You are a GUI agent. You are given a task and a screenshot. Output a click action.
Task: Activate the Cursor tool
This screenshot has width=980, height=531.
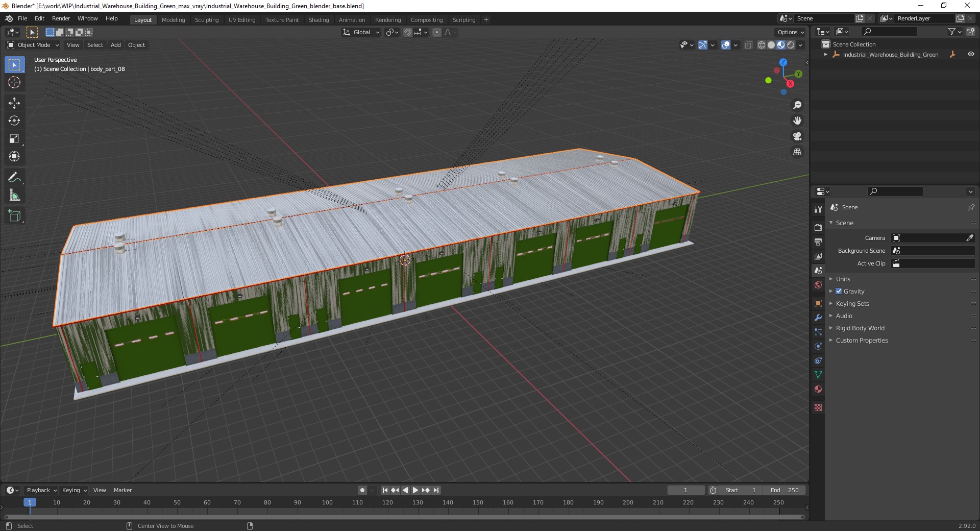(14, 82)
